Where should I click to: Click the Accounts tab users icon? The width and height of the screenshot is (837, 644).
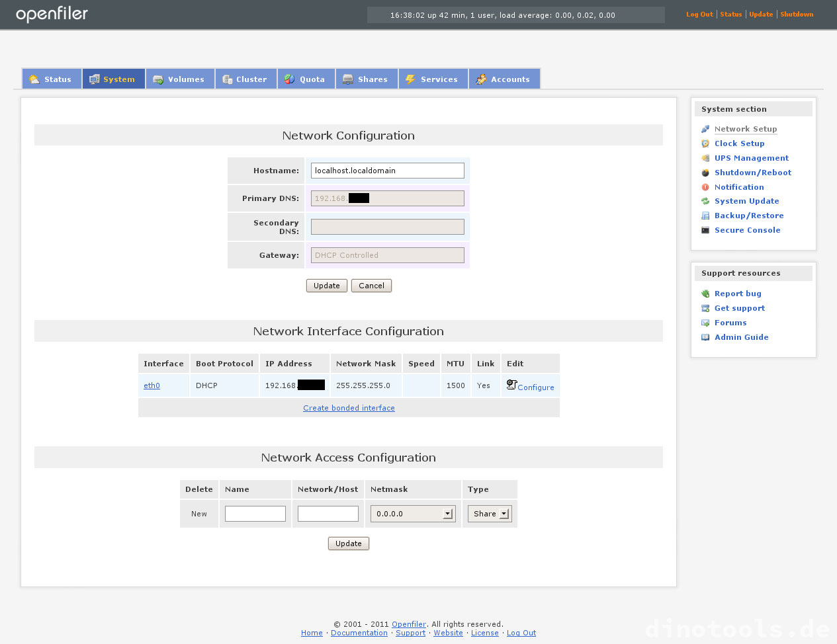(x=481, y=79)
